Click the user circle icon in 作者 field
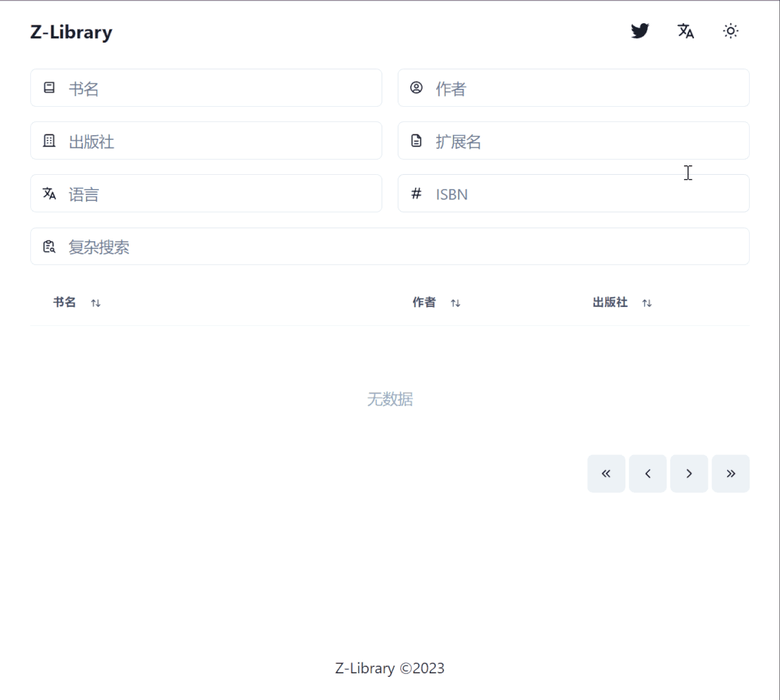 tap(417, 88)
